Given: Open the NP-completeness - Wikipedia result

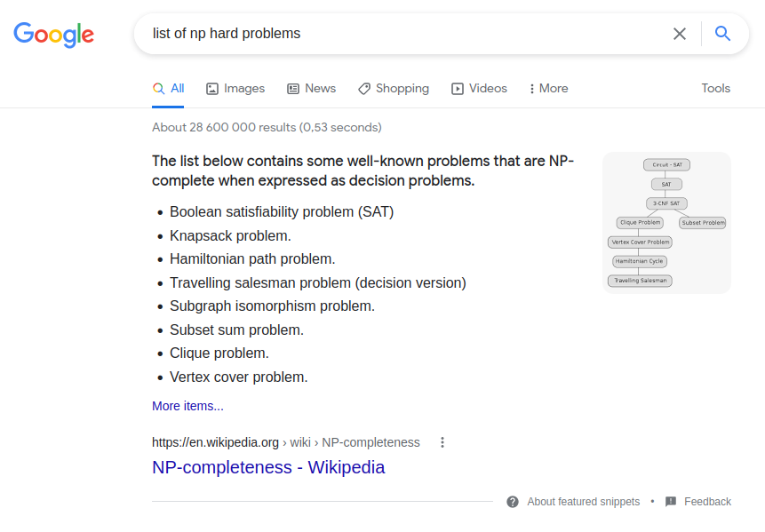Looking at the screenshot, I should pyautogui.click(x=268, y=467).
